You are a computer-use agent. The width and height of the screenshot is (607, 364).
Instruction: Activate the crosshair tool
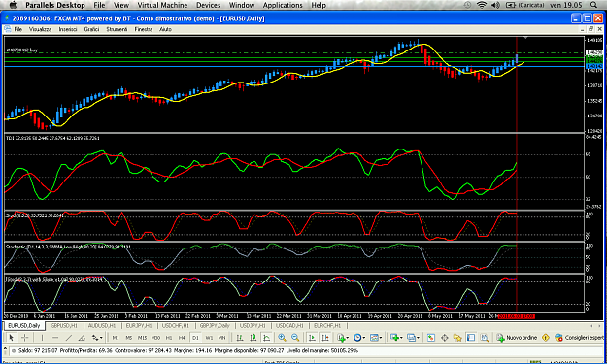tap(25, 338)
